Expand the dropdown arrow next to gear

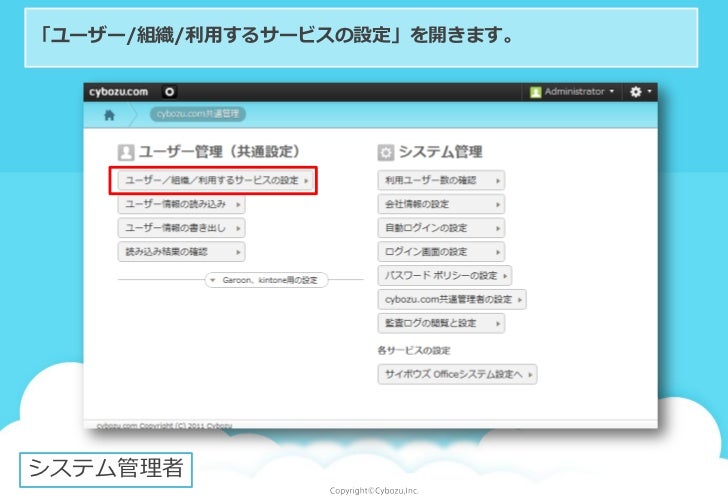pos(649,91)
